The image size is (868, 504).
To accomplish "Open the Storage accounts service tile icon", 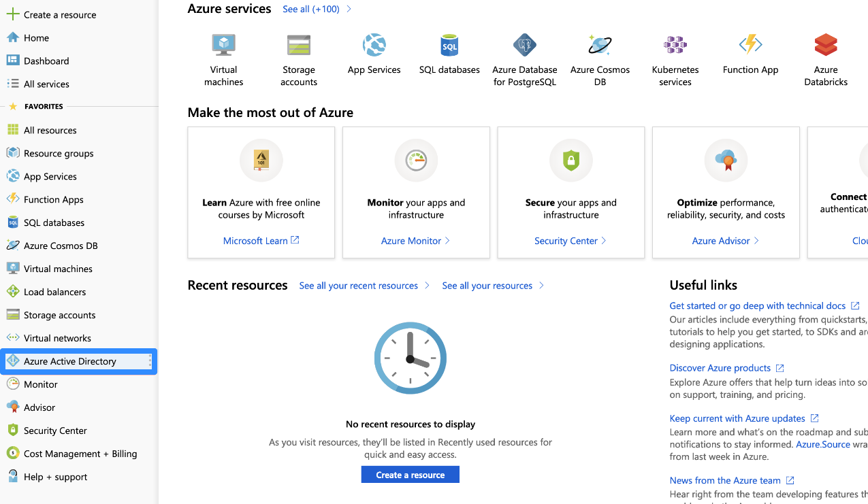I will pos(299,45).
